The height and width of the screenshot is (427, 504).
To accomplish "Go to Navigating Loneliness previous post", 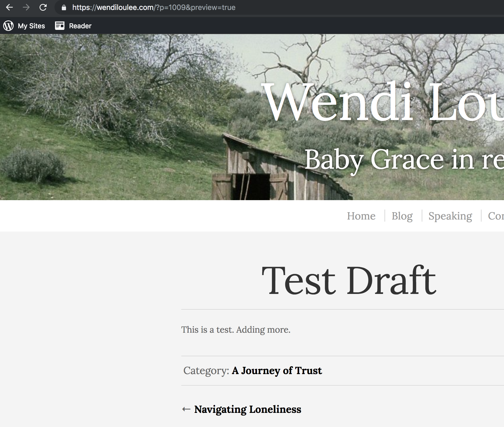I will (248, 409).
